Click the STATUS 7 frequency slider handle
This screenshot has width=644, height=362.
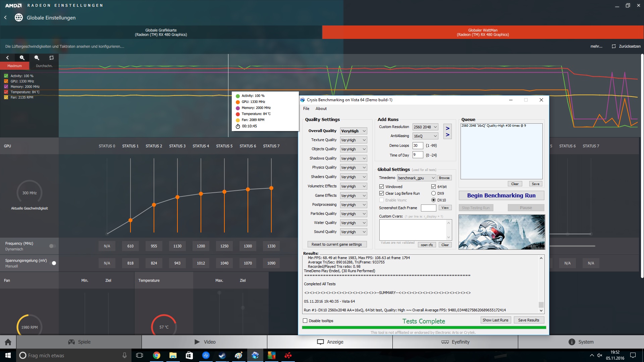(271, 188)
